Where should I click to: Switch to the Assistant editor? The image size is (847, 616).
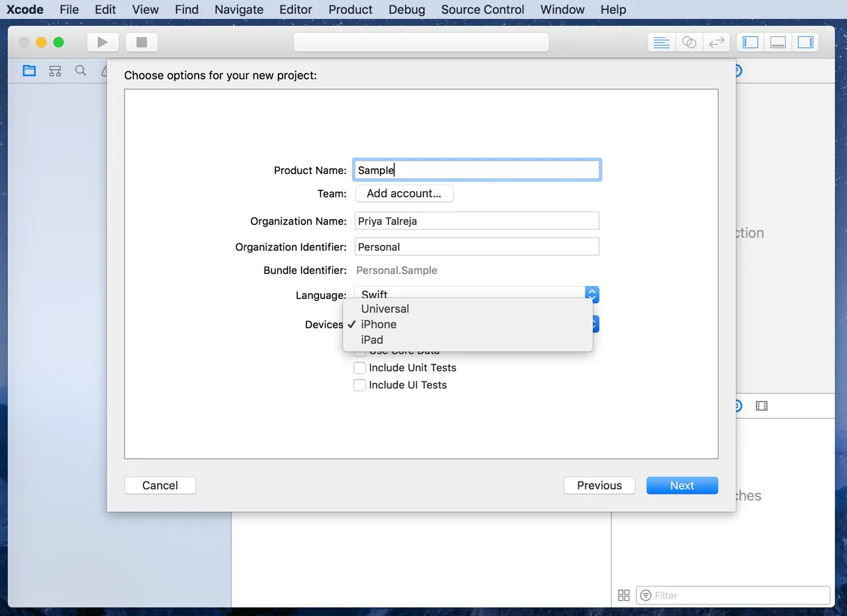point(689,42)
